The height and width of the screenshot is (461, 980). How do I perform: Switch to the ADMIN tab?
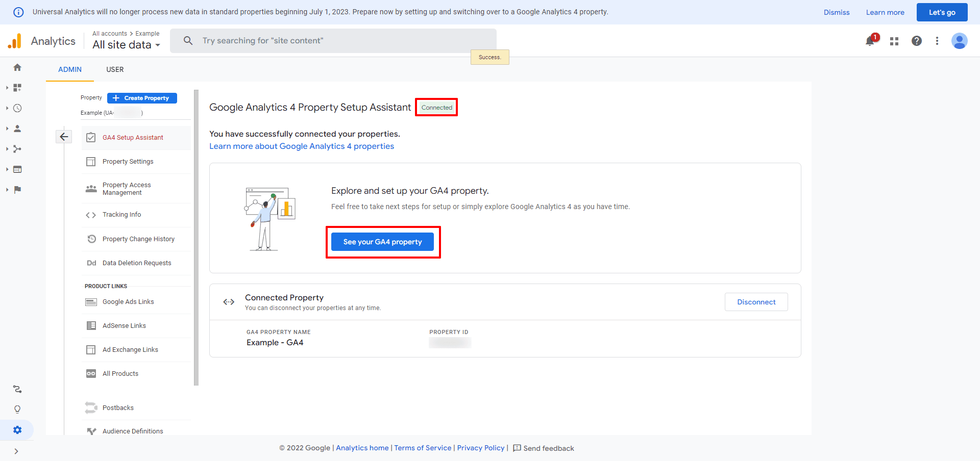[x=70, y=69]
